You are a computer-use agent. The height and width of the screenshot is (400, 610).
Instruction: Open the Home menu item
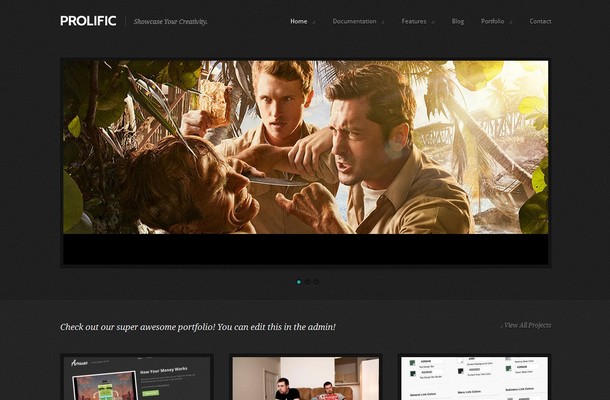[298, 21]
